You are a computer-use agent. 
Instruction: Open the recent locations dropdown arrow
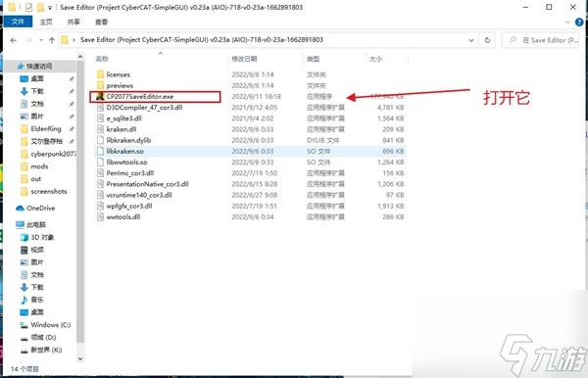point(40,40)
